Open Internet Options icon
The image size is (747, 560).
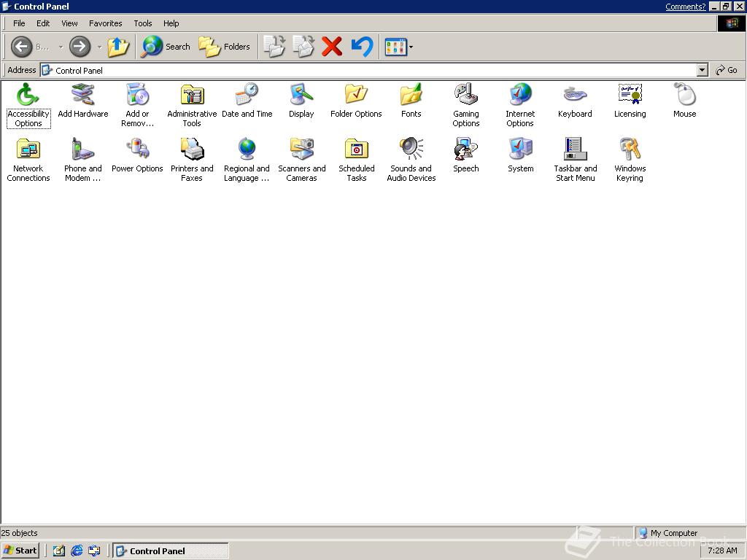pos(520,105)
